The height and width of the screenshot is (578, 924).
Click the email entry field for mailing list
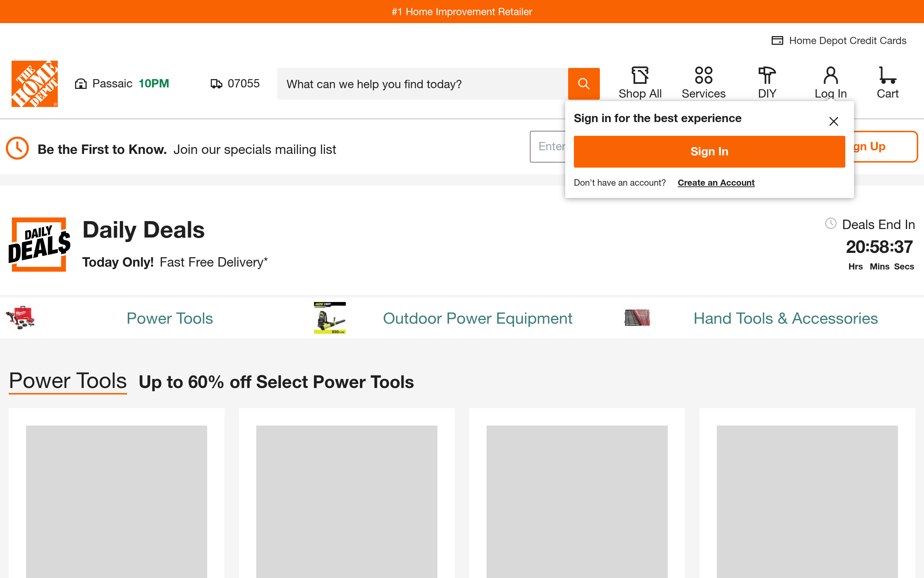tap(548, 146)
